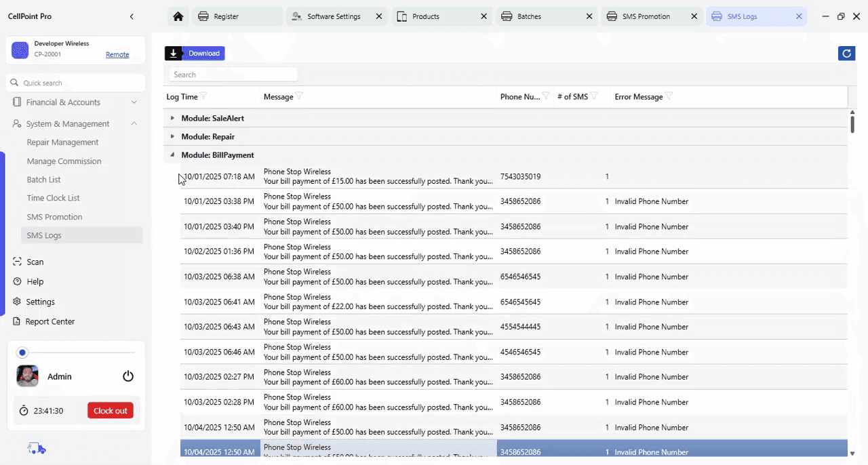Select the 10/01/2025 03:38 PM log row

(x=513, y=201)
